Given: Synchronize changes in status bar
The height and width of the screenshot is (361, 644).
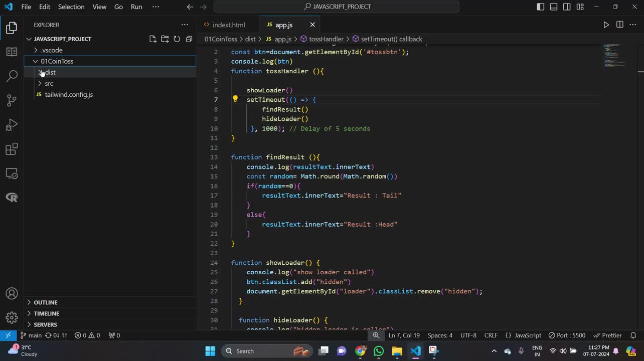Looking at the screenshot, I should pyautogui.click(x=56, y=335).
